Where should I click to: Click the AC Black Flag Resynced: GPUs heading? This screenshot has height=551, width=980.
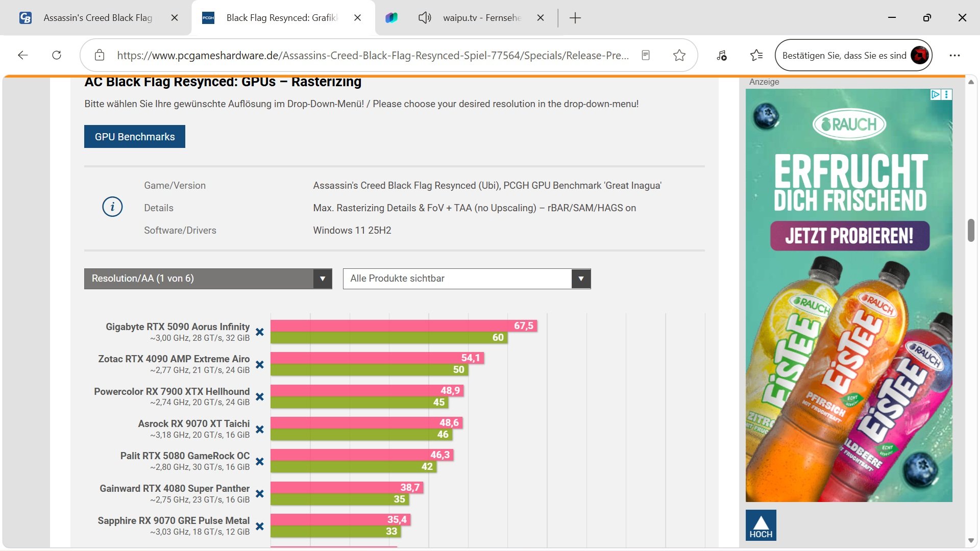click(x=223, y=82)
